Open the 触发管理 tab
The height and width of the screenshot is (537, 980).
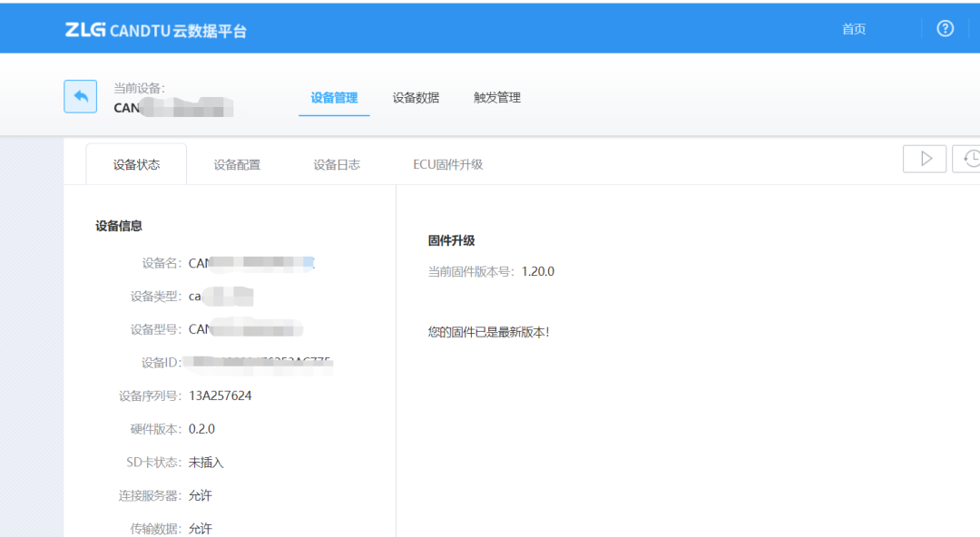(495, 97)
